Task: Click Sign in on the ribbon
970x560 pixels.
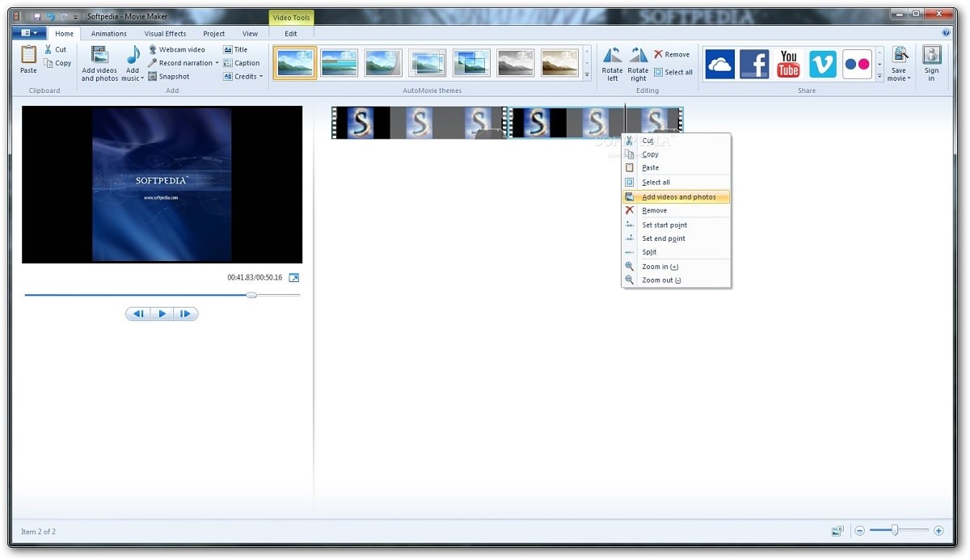Action: tap(931, 63)
